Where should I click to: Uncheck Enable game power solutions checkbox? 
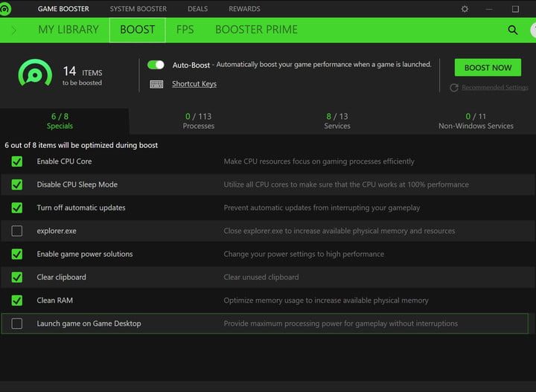16,254
